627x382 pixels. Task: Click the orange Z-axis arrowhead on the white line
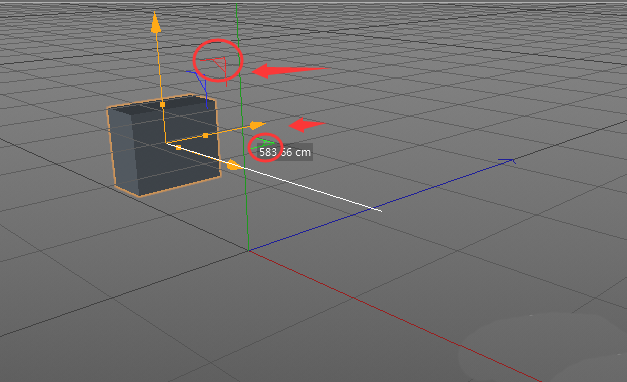pos(234,165)
